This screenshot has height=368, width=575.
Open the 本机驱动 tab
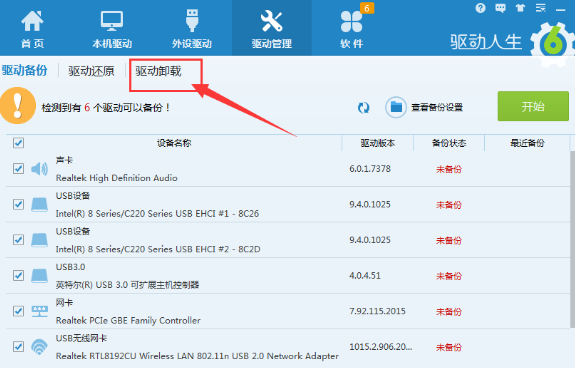[112, 29]
